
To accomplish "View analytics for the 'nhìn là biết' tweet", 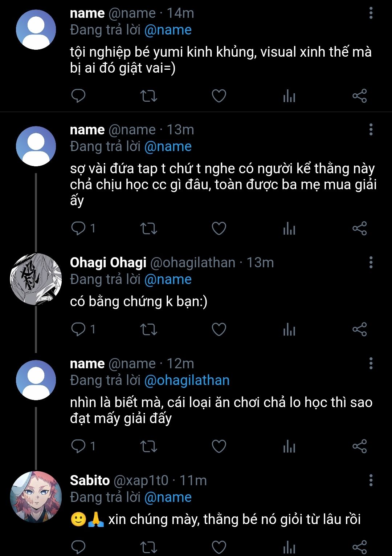I will 289,446.
